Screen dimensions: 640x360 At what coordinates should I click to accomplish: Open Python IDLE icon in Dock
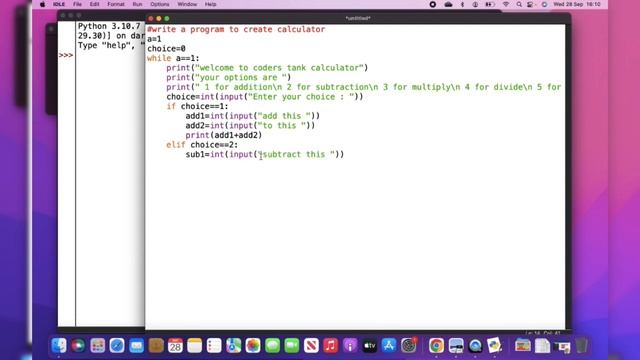point(494,346)
